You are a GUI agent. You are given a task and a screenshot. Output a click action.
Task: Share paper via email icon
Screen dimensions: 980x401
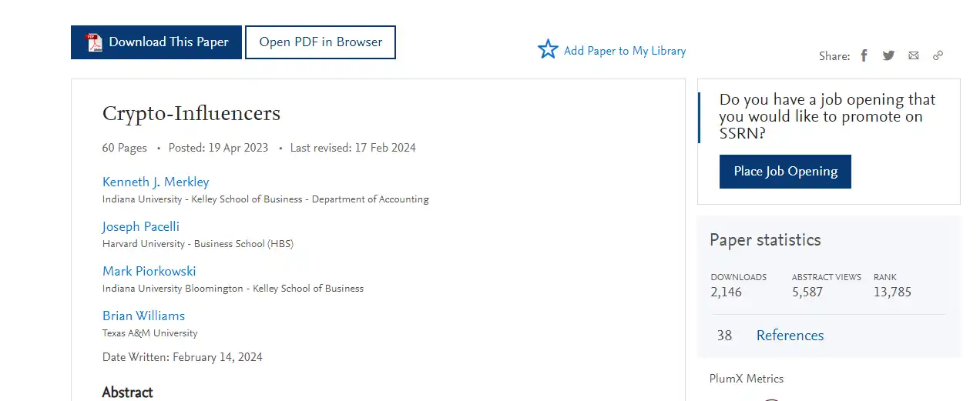coord(913,55)
